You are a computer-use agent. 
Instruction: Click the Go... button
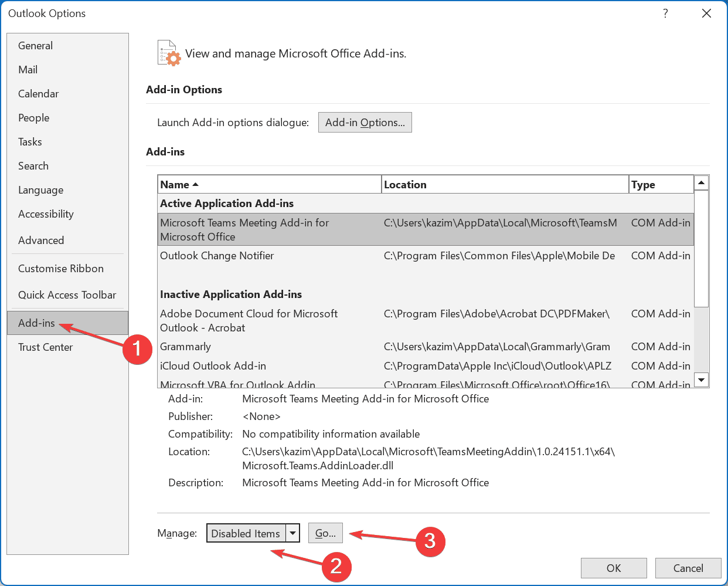point(325,533)
